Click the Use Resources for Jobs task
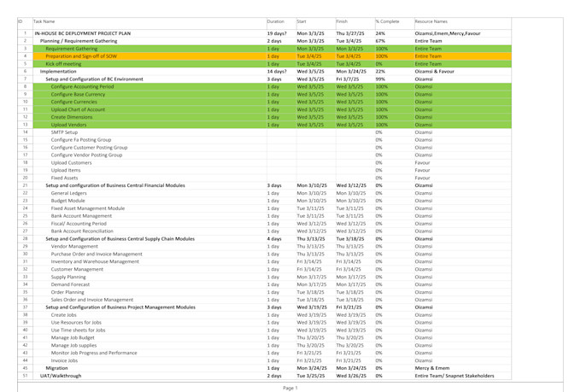Image resolution: width=581 pixels, height=392 pixels. (x=76, y=323)
